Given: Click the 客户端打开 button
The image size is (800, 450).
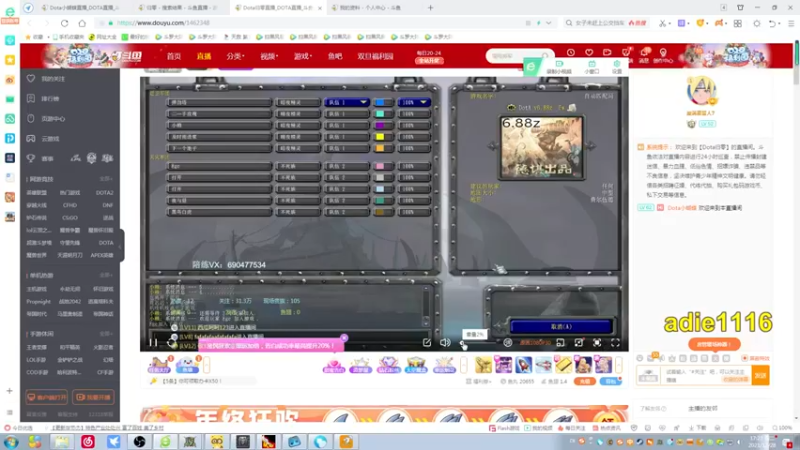Looking at the screenshot, I should (x=47, y=397).
